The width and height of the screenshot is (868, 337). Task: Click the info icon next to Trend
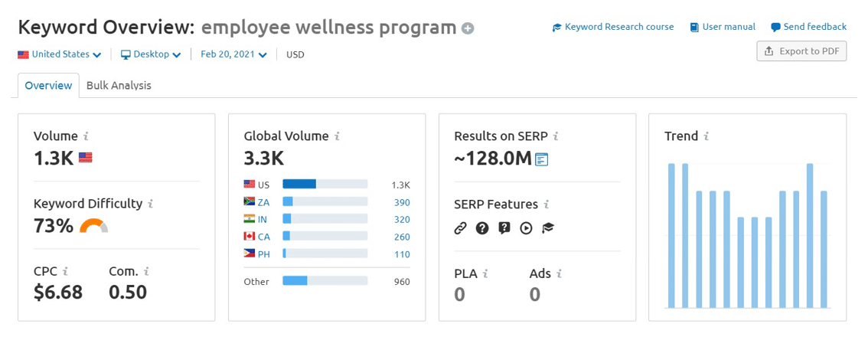(x=706, y=136)
